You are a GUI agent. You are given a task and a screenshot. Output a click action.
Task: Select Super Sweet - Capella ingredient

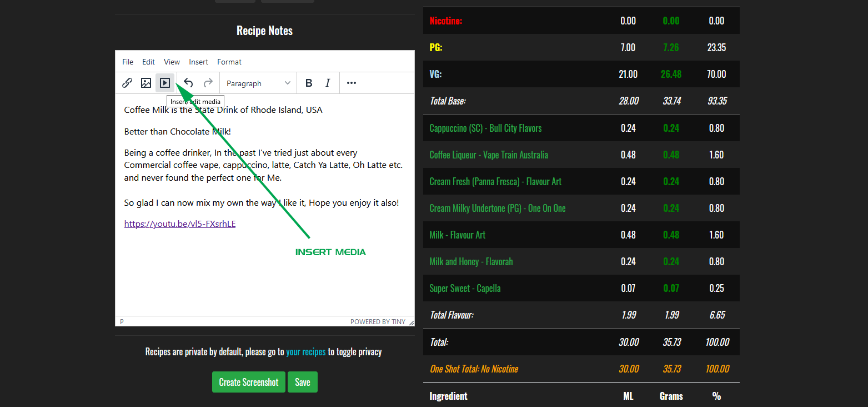pos(465,288)
